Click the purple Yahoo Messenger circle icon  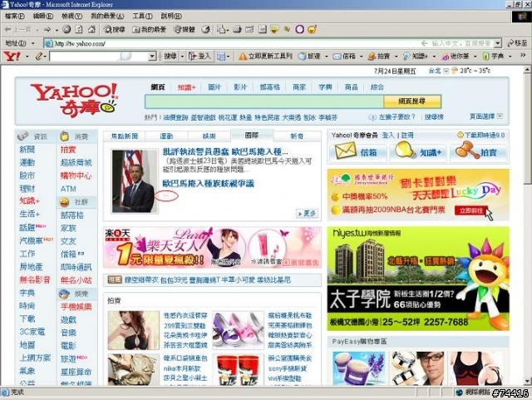[x=299, y=30]
